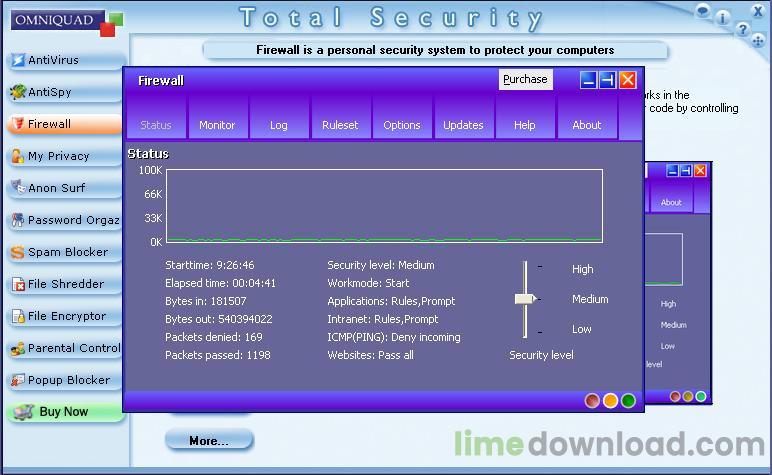Open the Ruleset tab

click(340, 118)
